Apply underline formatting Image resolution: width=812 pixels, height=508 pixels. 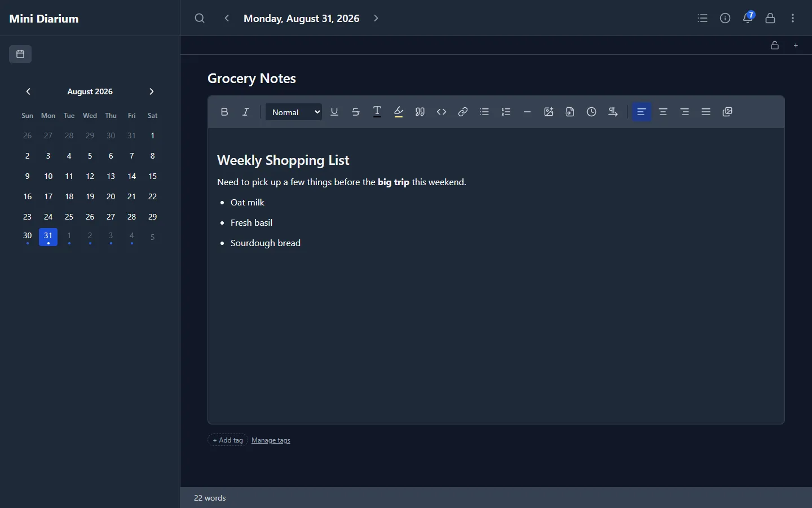point(334,112)
